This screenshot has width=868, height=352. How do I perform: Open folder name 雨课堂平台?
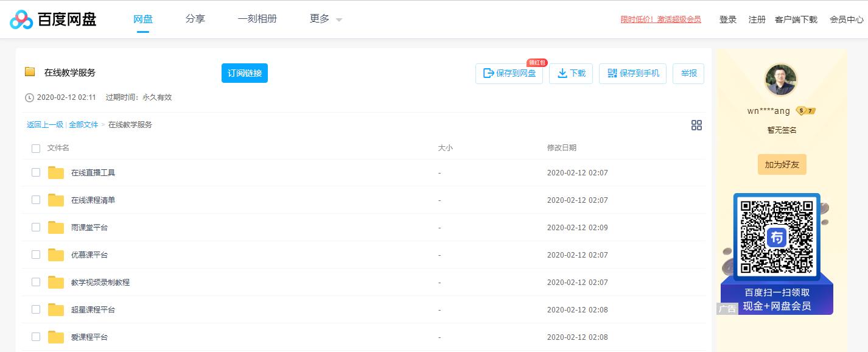[x=89, y=228]
